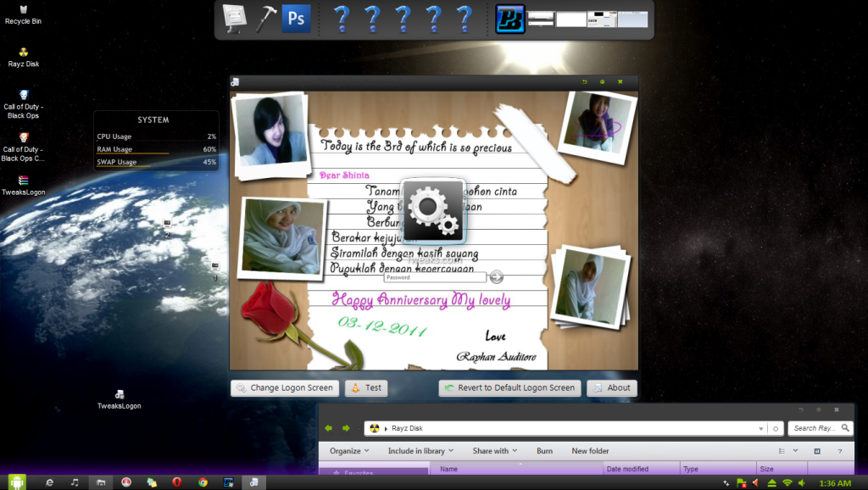This screenshot has height=490, width=868.
Task: Launch Point Blank from the dock
Action: click(x=510, y=19)
